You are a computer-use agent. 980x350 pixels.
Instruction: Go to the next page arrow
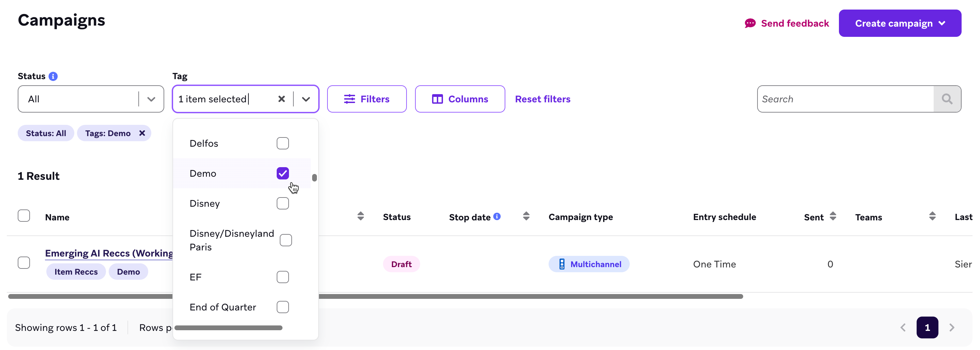click(x=951, y=327)
